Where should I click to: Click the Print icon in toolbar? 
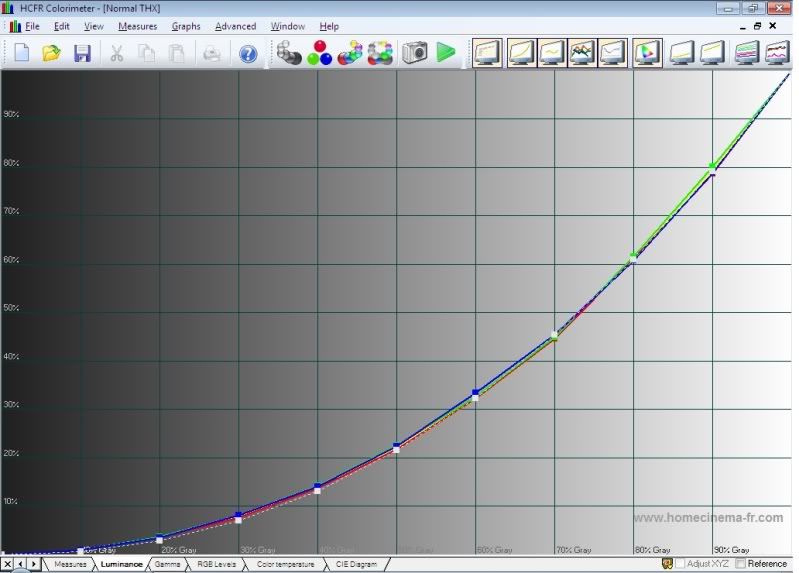coord(212,53)
